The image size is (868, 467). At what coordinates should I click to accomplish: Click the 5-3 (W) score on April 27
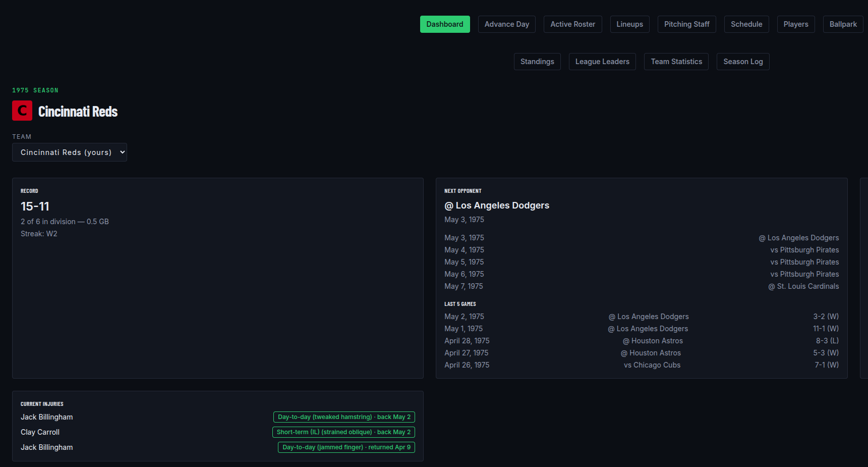click(x=826, y=353)
